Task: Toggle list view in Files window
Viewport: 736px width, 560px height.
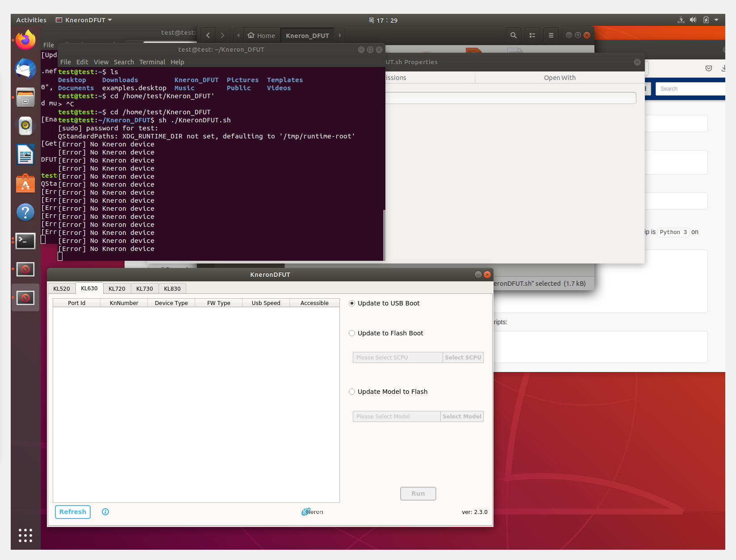Action: 532,35
